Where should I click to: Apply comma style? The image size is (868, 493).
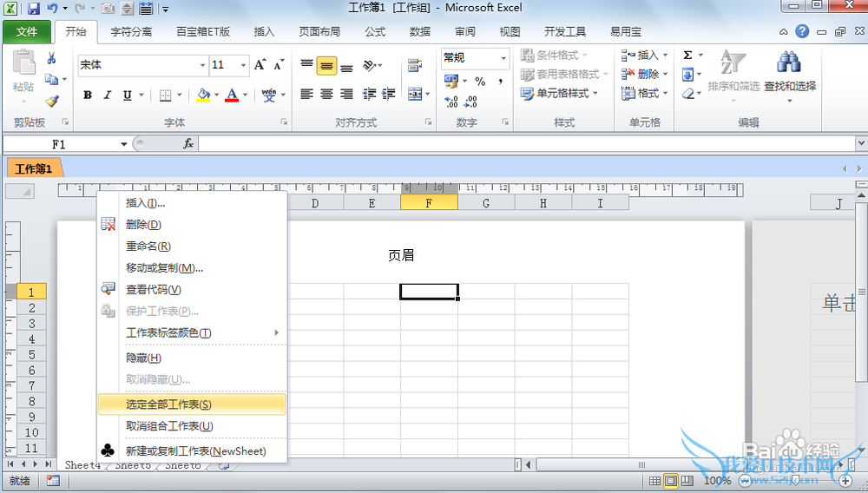point(501,82)
